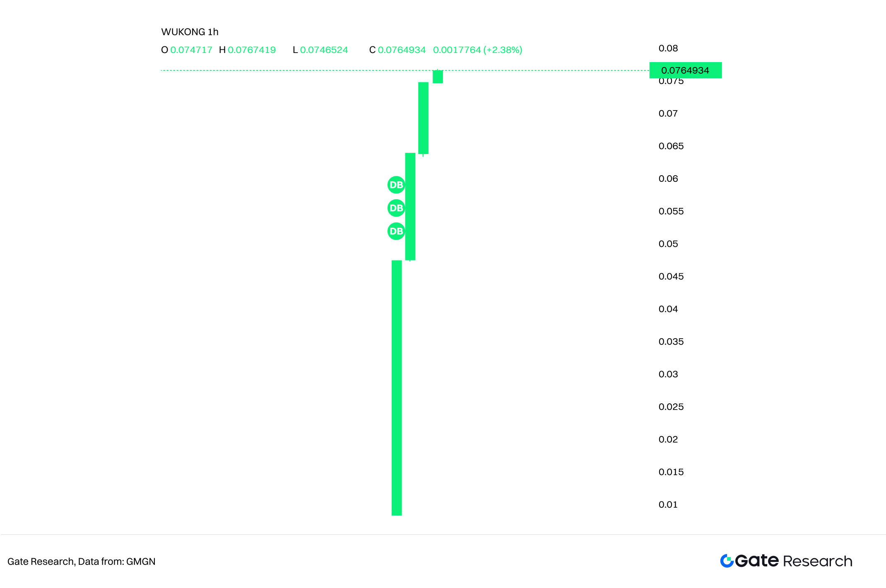
Task: Click the Data from: GMGN footer text
Action: pyautogui.click(x=117, y=561)
